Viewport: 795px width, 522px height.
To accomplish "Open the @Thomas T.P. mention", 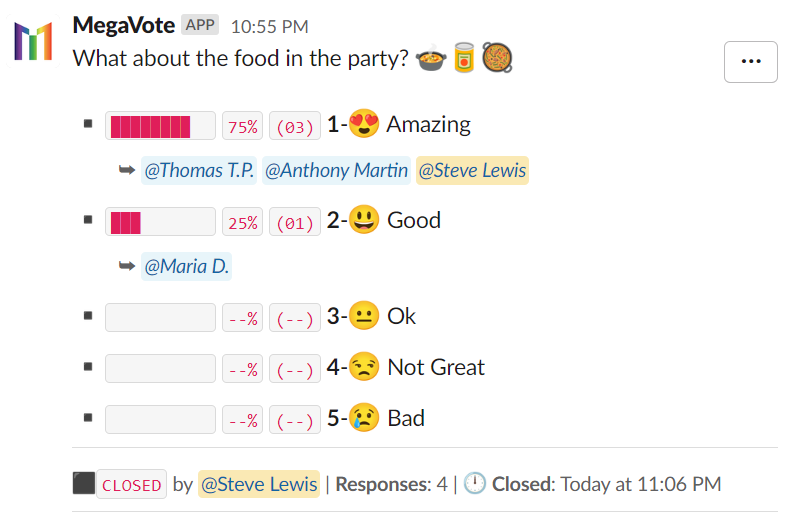I will click(x=199, y=170).
